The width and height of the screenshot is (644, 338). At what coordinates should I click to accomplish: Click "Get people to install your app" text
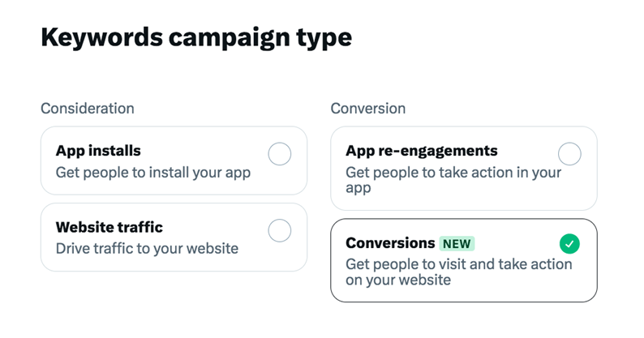pos(153,173)
